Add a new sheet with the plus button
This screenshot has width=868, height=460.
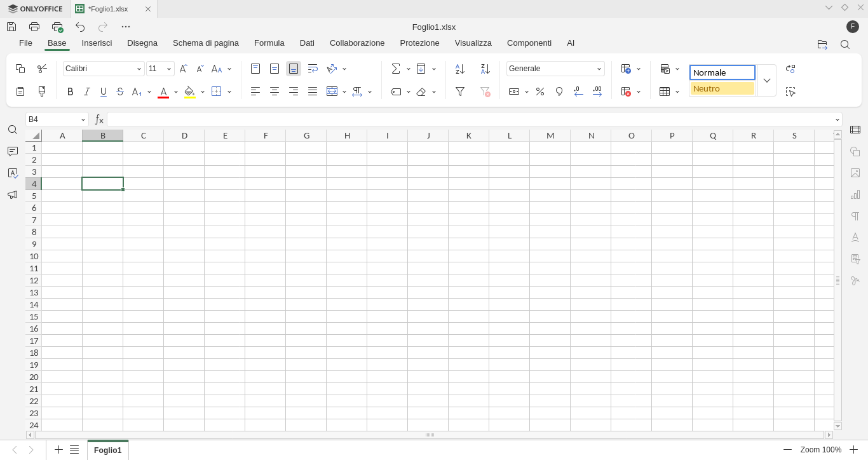(x=58, y=450)
